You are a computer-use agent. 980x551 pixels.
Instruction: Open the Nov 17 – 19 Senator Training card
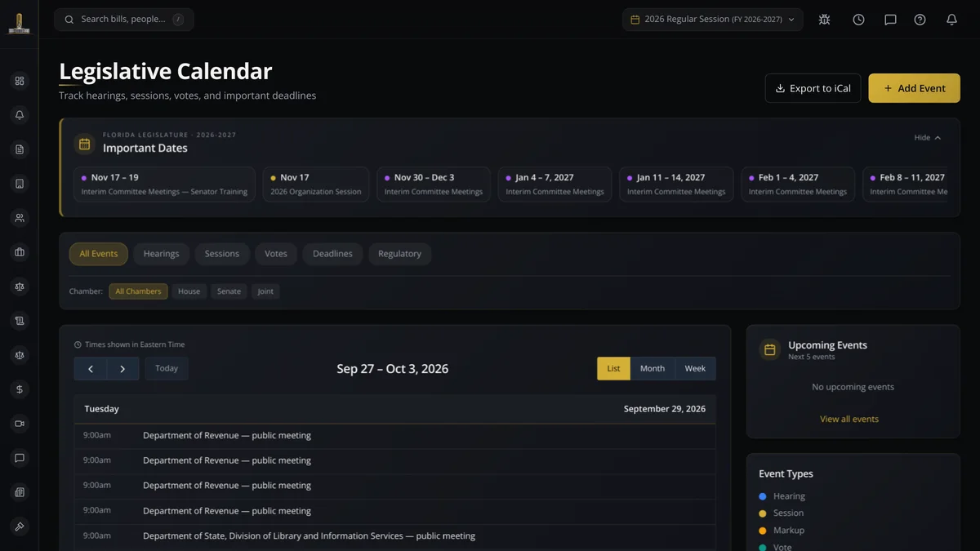pos(164,184)
